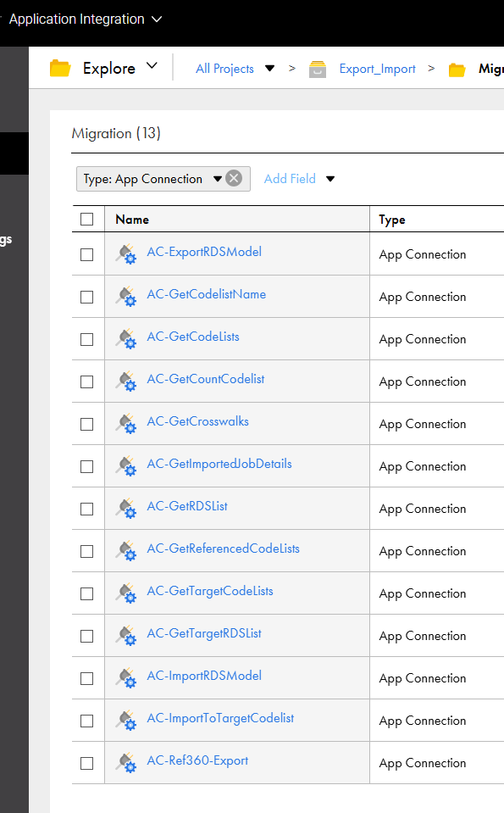Open the Type: App Connection filter dropdown
This screenshot has width=504, height=813.
[x=218, y=179]
